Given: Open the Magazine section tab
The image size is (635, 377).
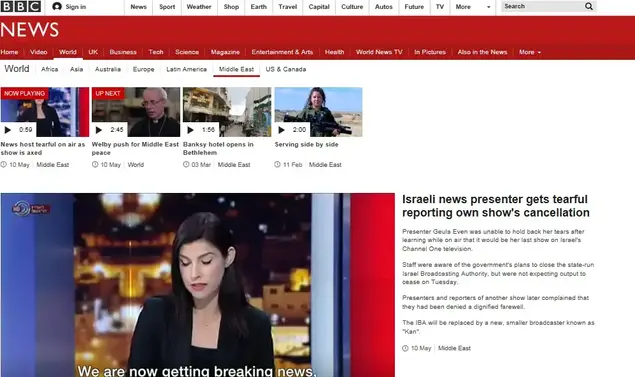Looking at the screenshot, I should pos(225,52).
